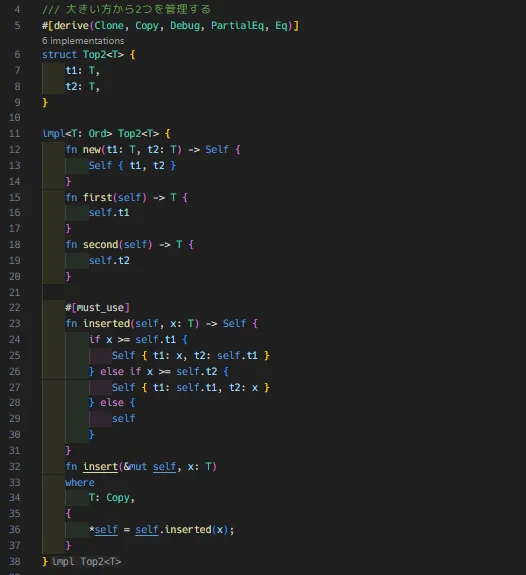Click line number 23 in the gutter
The image size is (526, 575).
[15, 323]
